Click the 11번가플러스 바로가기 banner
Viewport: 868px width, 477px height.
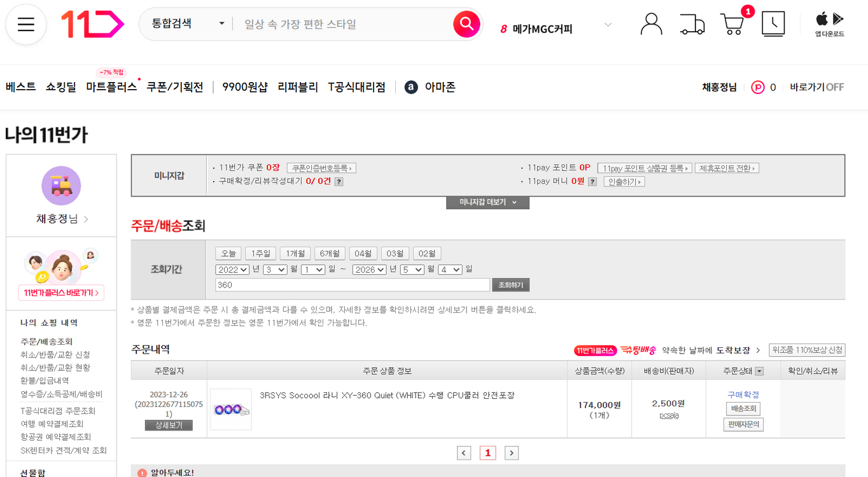click(x=61, y=293)
